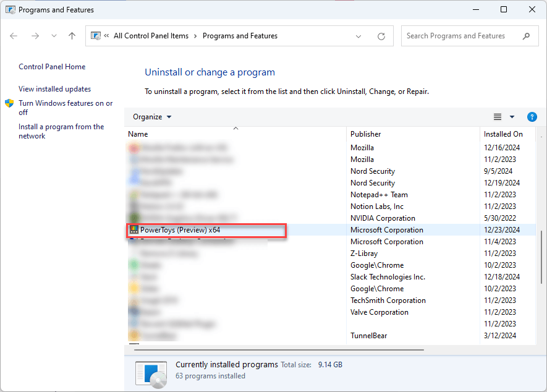Sort programs by Publisher column
Image resolution: width=547 pixels, height=392 pixels.
[365, 134]
